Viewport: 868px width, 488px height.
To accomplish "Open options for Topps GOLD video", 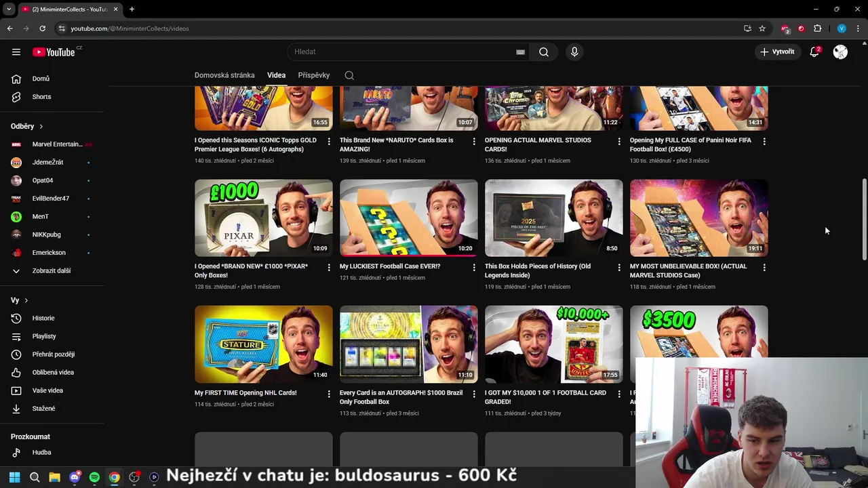I will click(329, 142).
